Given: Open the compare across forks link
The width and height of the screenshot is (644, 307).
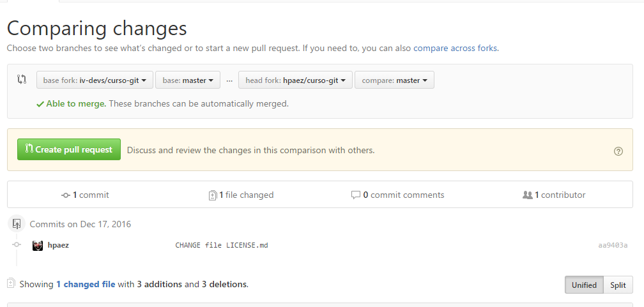Looking at the screenshot, I should pyautogui.click(x=456, y=48).
